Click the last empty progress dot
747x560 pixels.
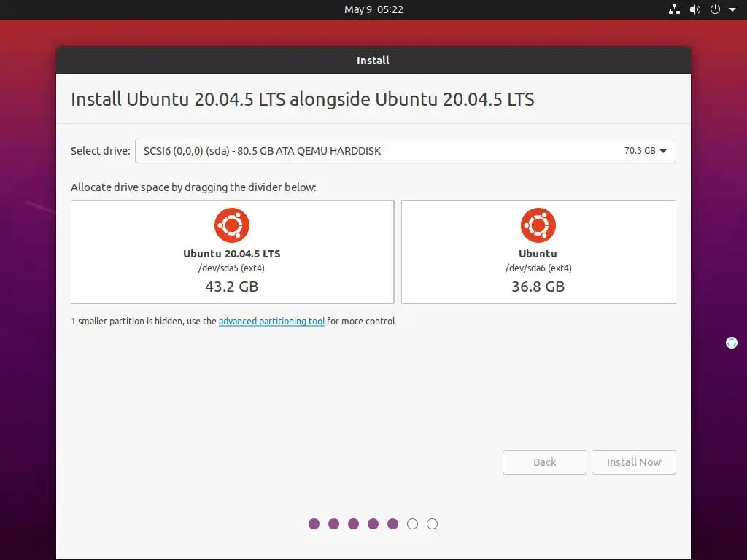click(x=432, y=524)
